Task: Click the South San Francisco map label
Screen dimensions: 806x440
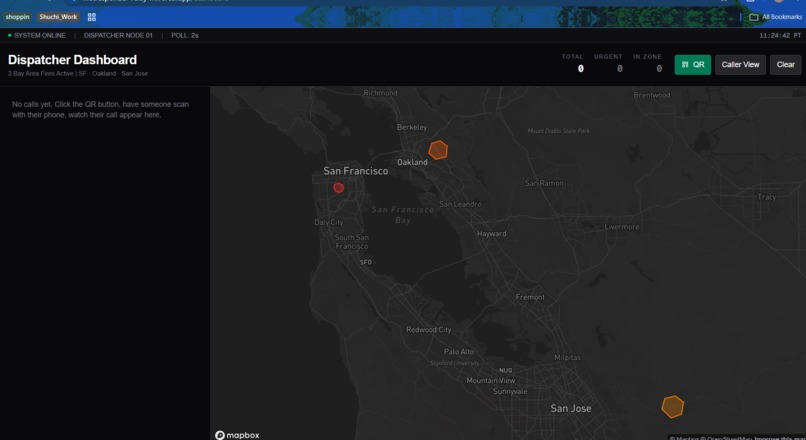Action: [352, 242]
